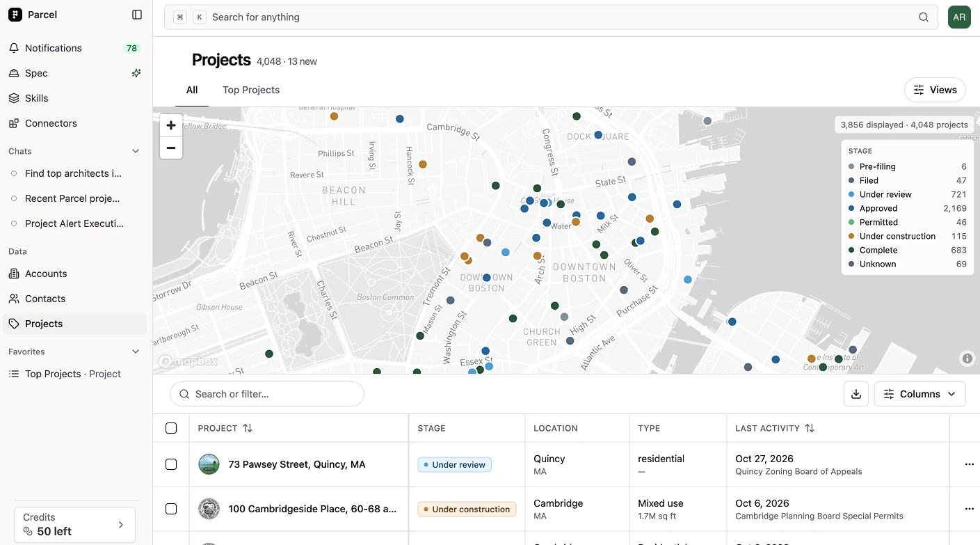Open the AR user avatar menu

pyautogui.click(x=959, y=17)
